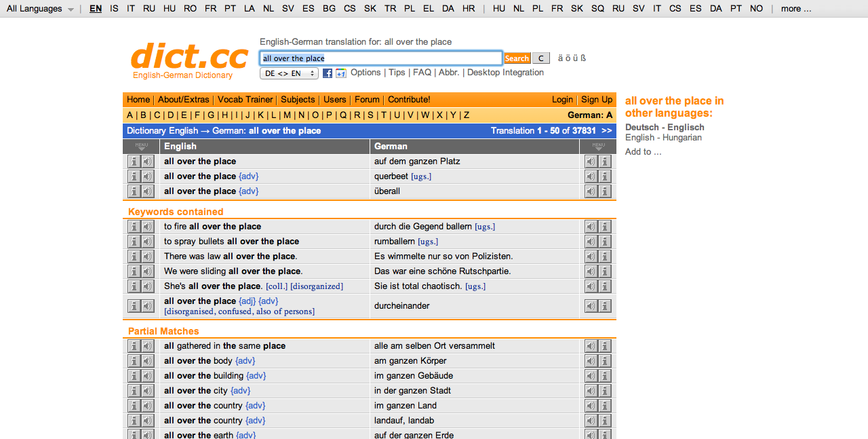Click the Sign Up link
868x439 pixels.
pyautogui.click(x=597, y=100)
